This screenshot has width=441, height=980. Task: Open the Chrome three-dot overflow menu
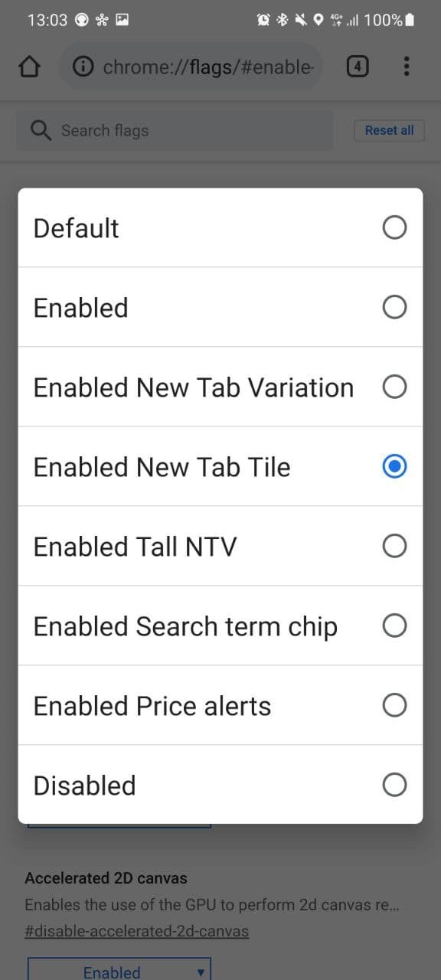coord(407,67)
